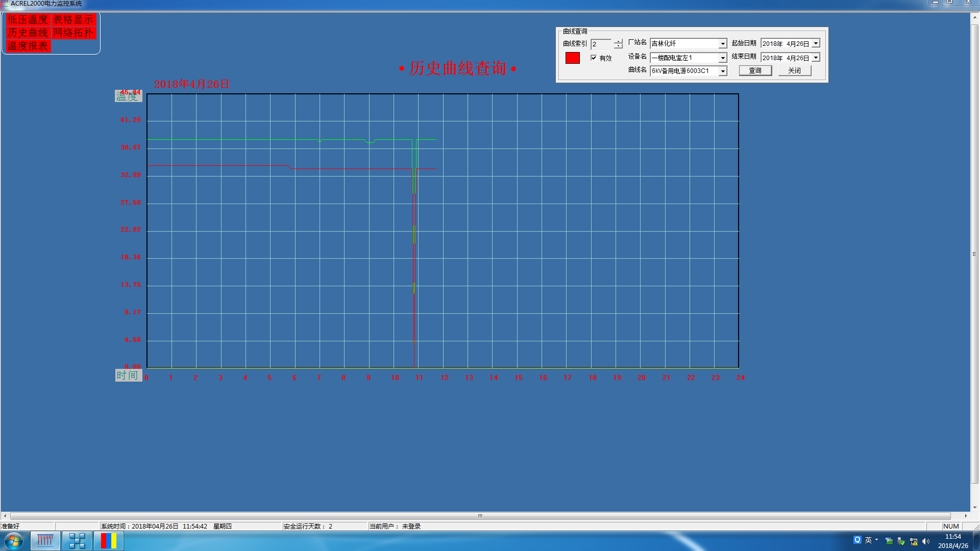This screenshot has width=980, height=551.
Task: Click the 当前用户 未登录 status entry
Action: click(x=395, y=526)
